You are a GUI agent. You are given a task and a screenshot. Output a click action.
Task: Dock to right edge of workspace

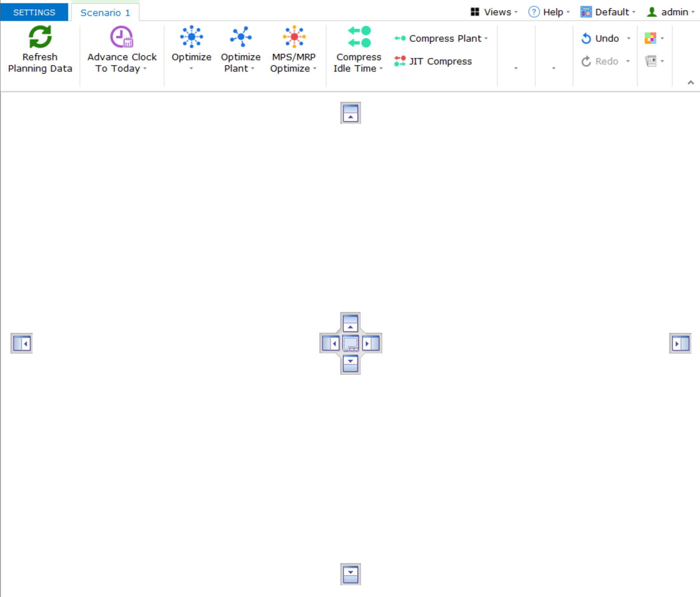pyautogui.click(x=680, y=343)
